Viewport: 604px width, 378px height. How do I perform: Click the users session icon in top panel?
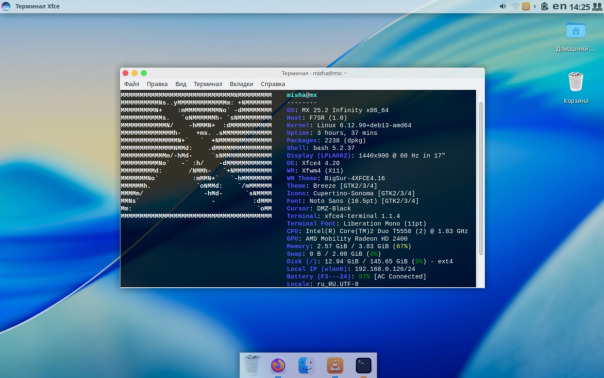pos(596,7)
